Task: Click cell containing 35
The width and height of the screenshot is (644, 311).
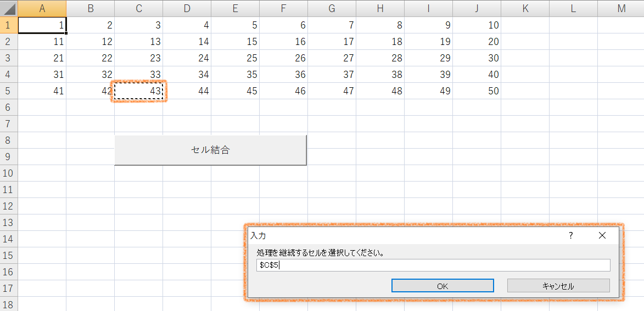Action: coord(236,74)
